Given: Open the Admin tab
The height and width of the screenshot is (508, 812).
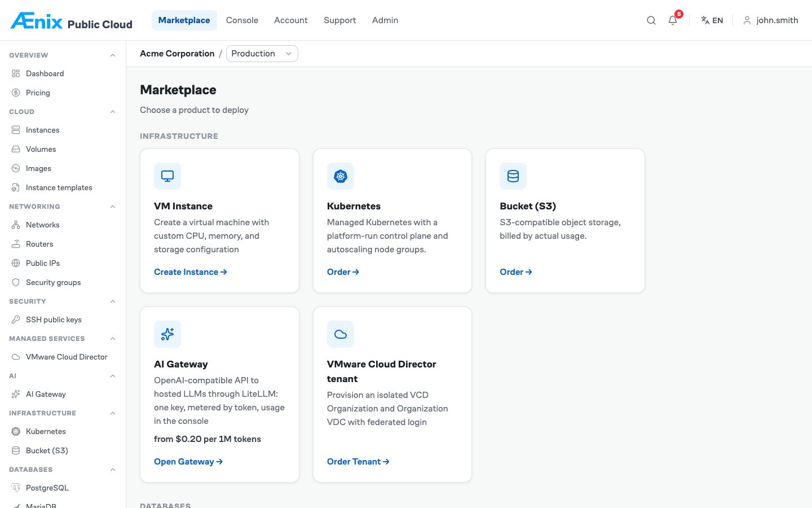Looking at the screenshot, I should coord(385,20).
